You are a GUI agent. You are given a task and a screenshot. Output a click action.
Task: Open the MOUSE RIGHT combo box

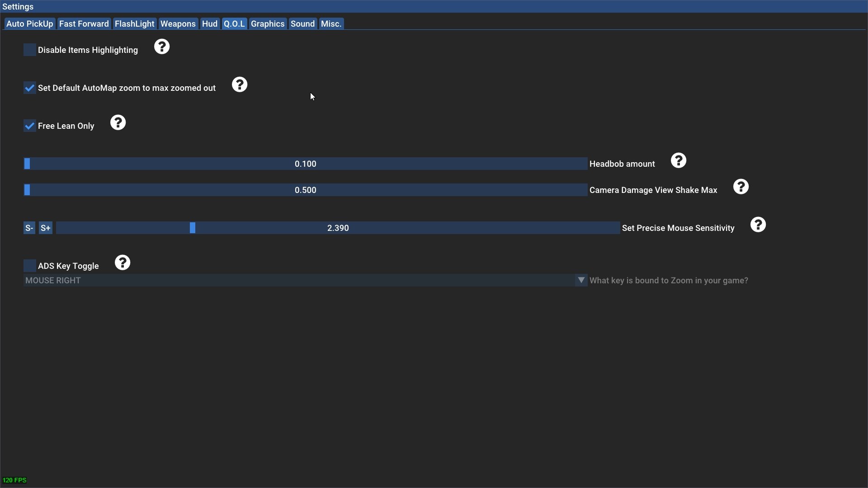298,280
